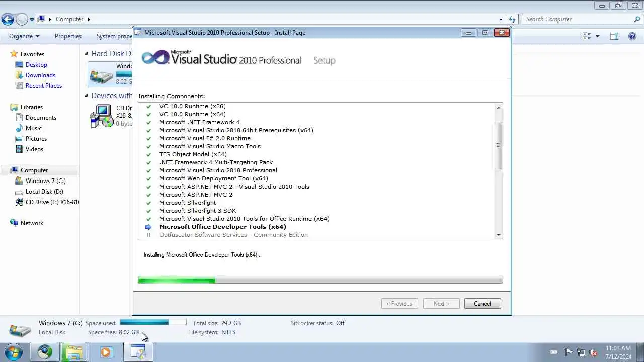Click checkmark beside Microsoft Silverlight 3 SDK
This screenshot has height=362, width=644.
point(148,211)
